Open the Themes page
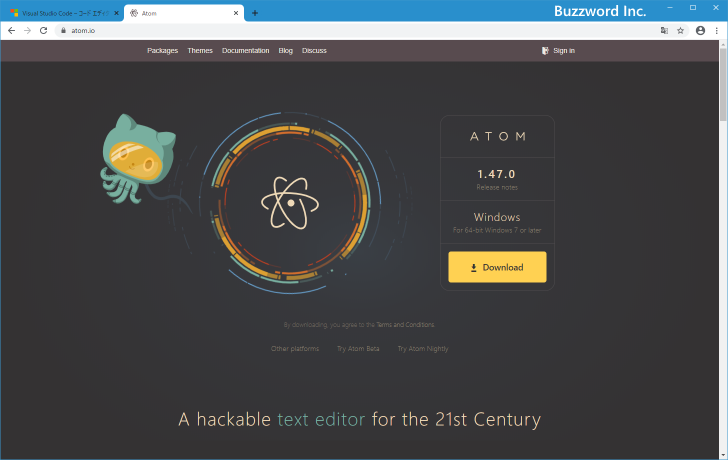The width and height of the screenshot is (728, 460). (200, 51)
